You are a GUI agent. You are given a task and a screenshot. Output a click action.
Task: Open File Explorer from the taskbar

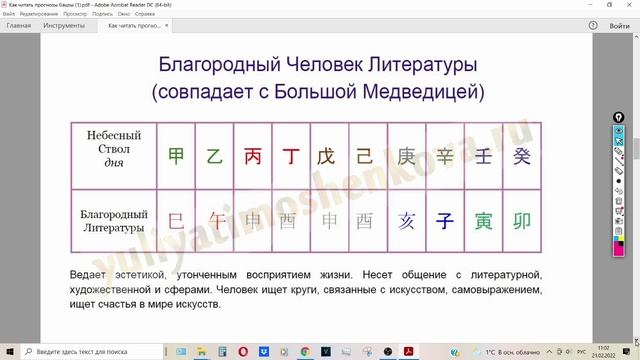tap(202, 351)
